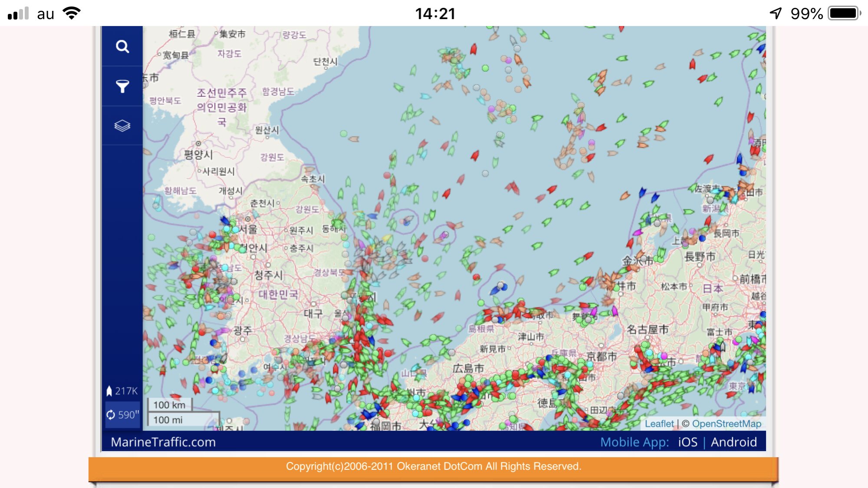This screenshot has width=868, height=488.
Task: Open the map layers icon
Action: tap(122, 126)
